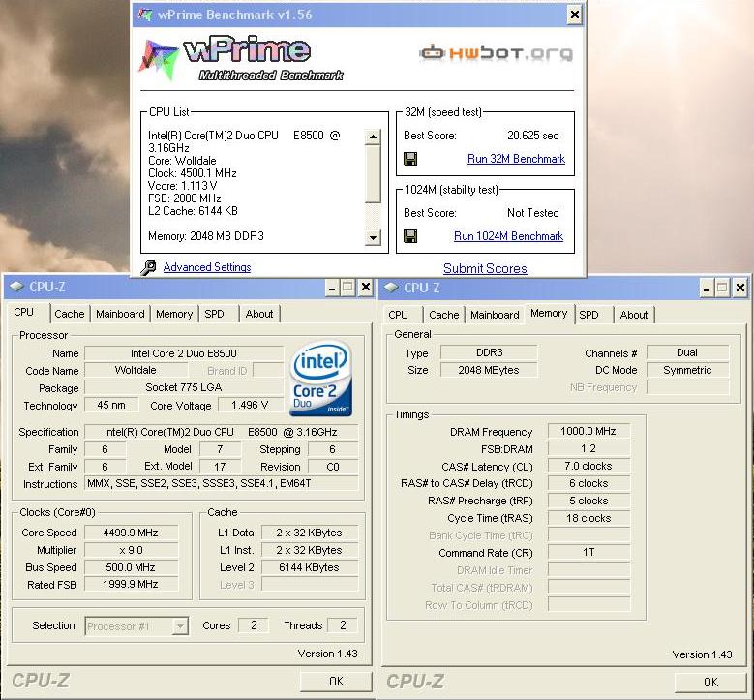Open Advanced Settings link
754x700 pixels.
pos(207,267)
